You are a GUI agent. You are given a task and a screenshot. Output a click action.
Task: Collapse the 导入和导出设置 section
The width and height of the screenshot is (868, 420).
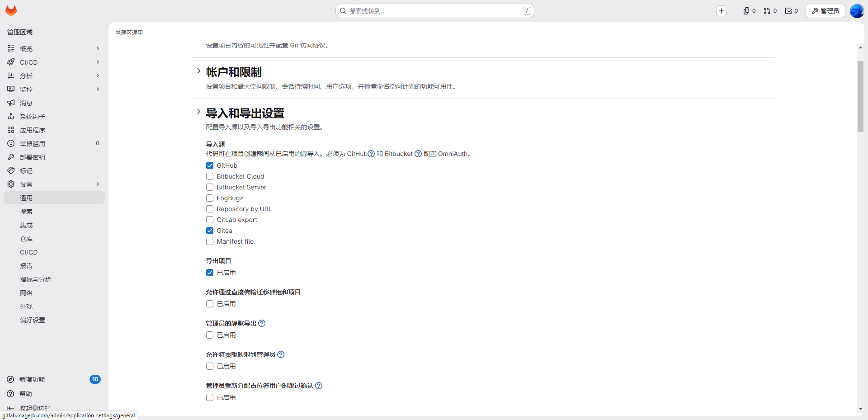[x=198, y=112]
